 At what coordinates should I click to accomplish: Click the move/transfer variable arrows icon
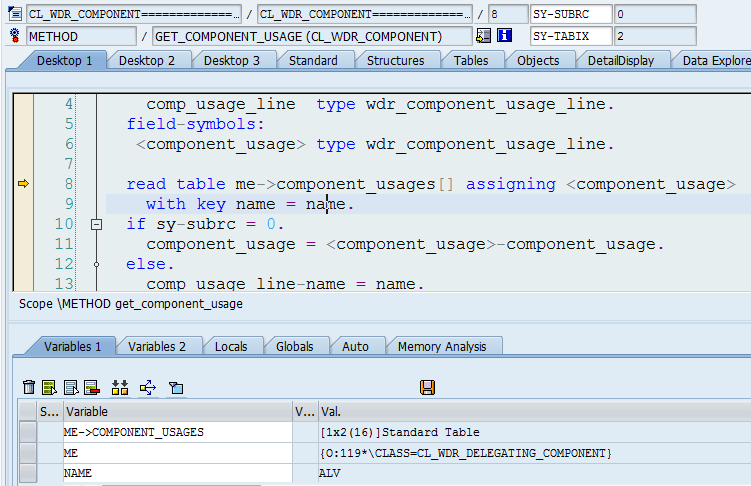[x=148, y=387]
